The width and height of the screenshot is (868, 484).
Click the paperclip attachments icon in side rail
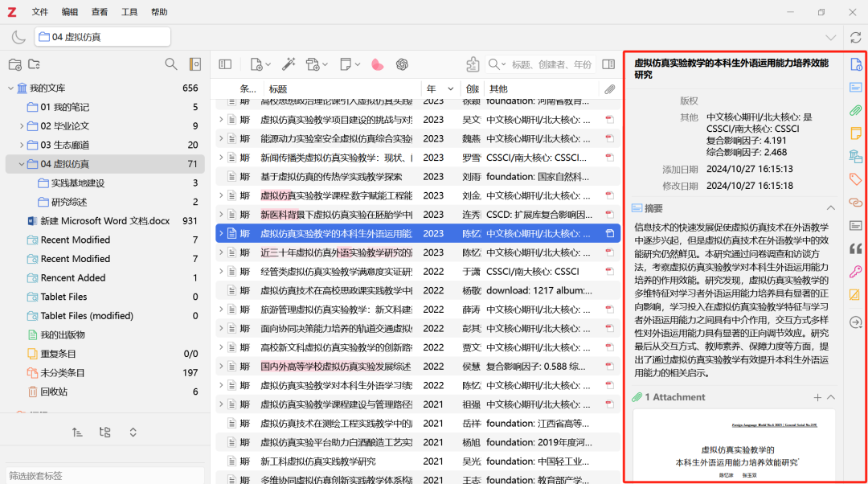point(856,110)
